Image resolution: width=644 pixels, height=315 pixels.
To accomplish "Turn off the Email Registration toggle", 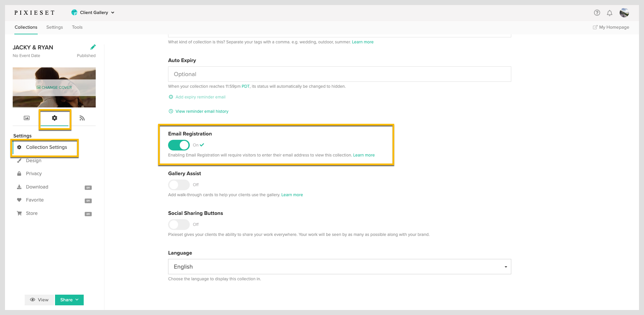I will point(179,145).
